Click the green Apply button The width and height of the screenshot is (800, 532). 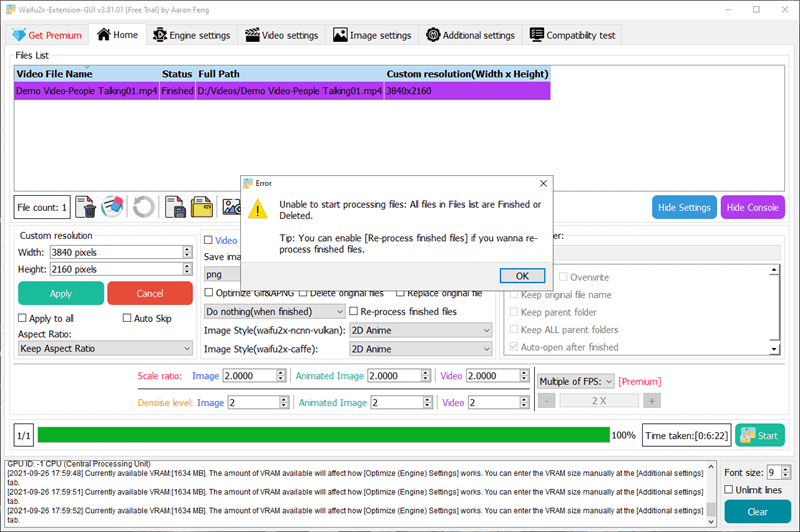click(x=61, y=293)
